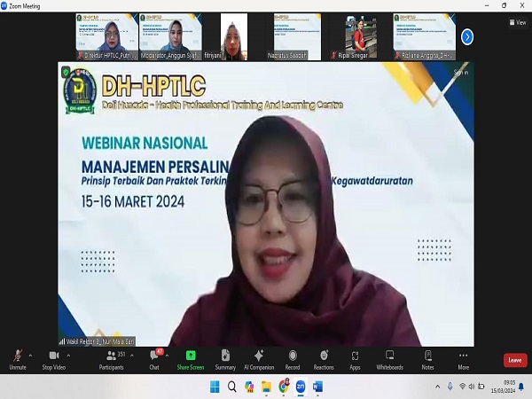This screenshot has height=399, width=532.
Task: Unmute the microphone
Action: (18, 360)
